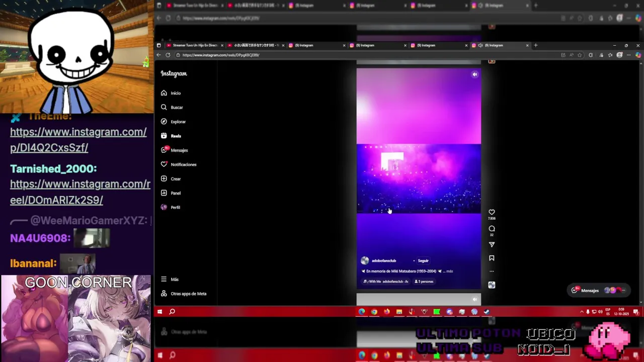Open Inicio in Instagram sidebar
The height and width of the screenshot is (362, 644).
(x=171, y=93)
